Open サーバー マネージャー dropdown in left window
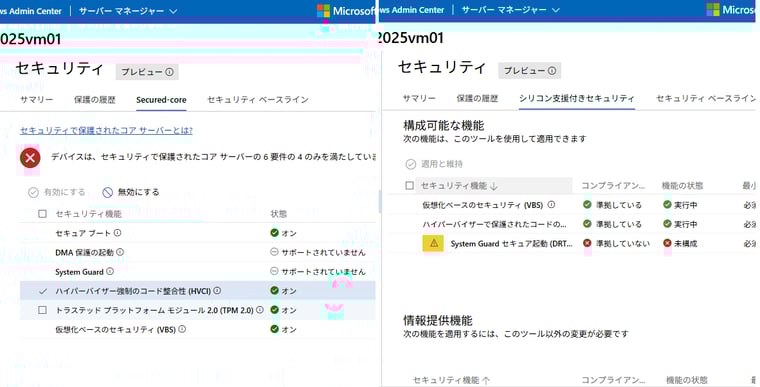This screenshot has height=387, width=760. 127,10
